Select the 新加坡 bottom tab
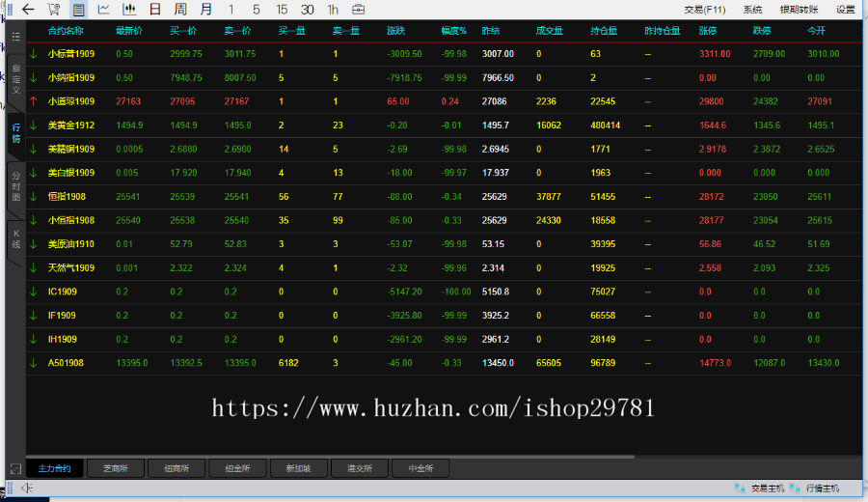 click(298, 468)
